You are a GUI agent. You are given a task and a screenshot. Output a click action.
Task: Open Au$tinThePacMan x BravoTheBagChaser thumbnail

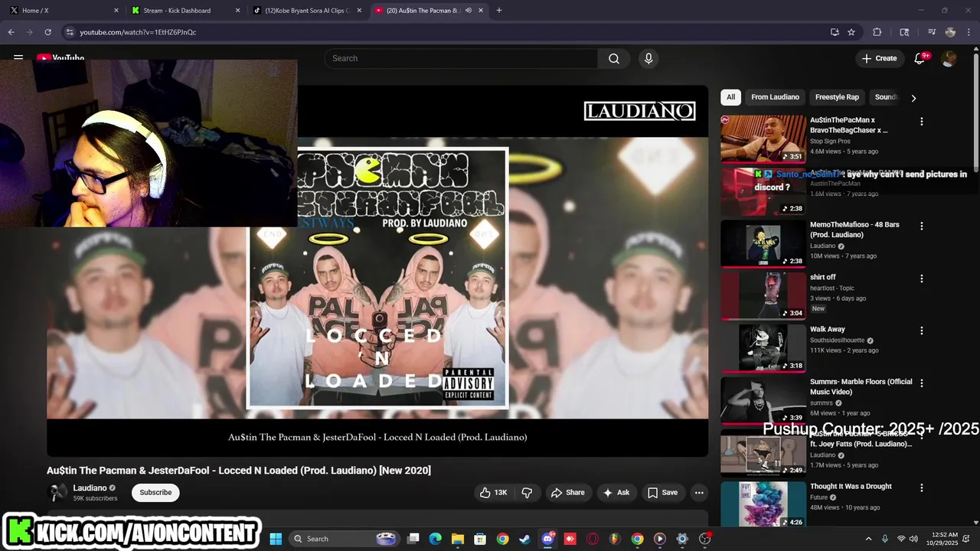763,139
